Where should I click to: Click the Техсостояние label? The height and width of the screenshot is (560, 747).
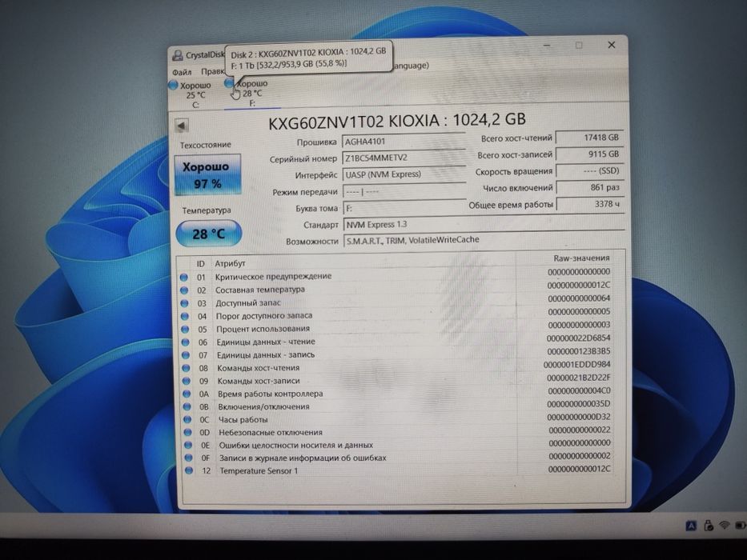coord(205,145)
